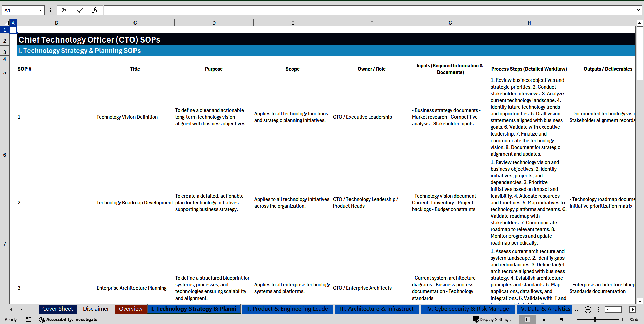Click the Enter checkmark icon
The image size is (644, 324).
(x=80, y=10)
